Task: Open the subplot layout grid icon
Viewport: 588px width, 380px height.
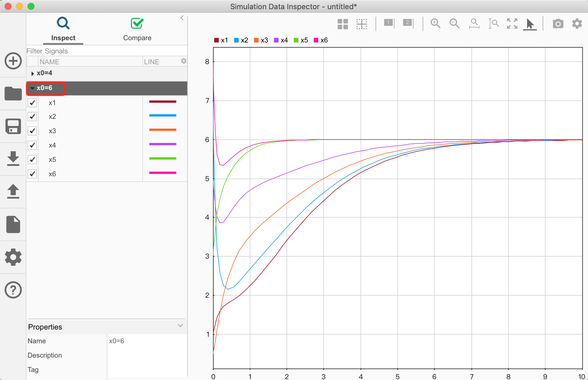Action: [343, 24]
